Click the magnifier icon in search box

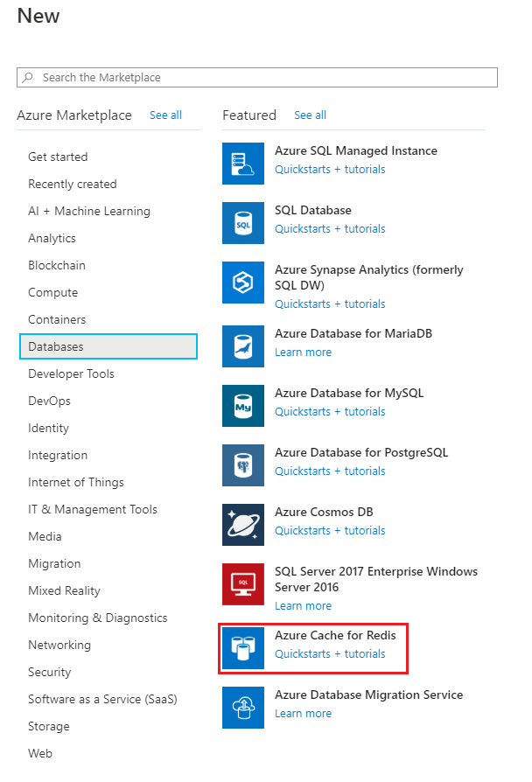28,77
